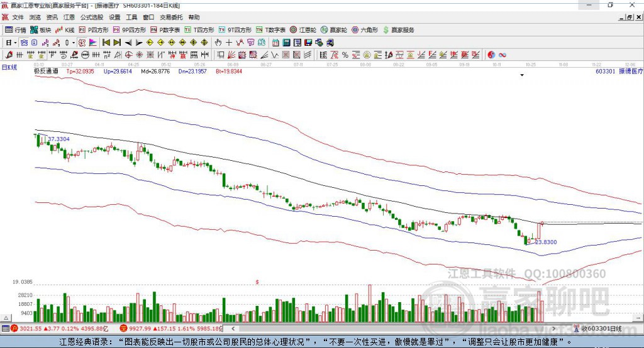This screenshot has width=644, height=348.
Task: Click the 深 index indicator icon
Action: pyautogui.click(x=123, y=329)
